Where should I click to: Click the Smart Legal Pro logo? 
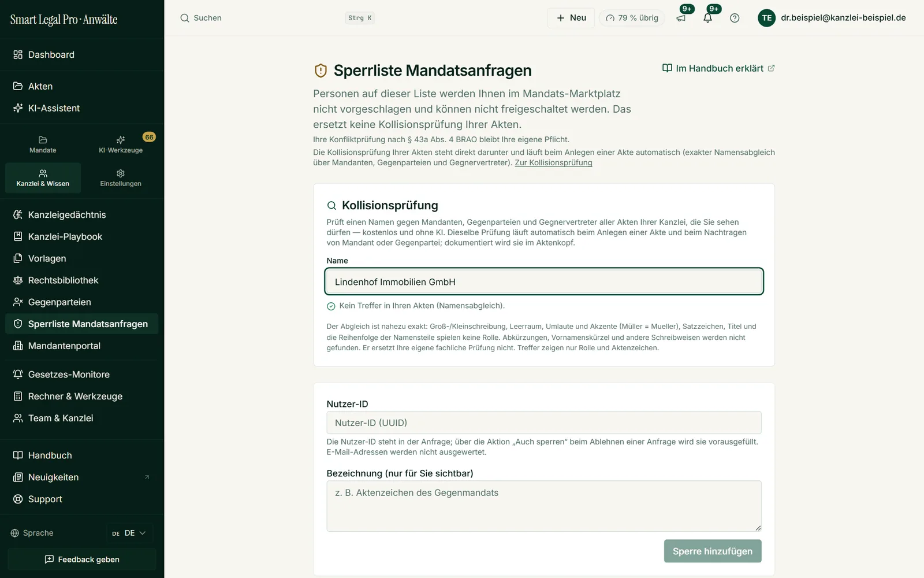click(x=64, y=19)
